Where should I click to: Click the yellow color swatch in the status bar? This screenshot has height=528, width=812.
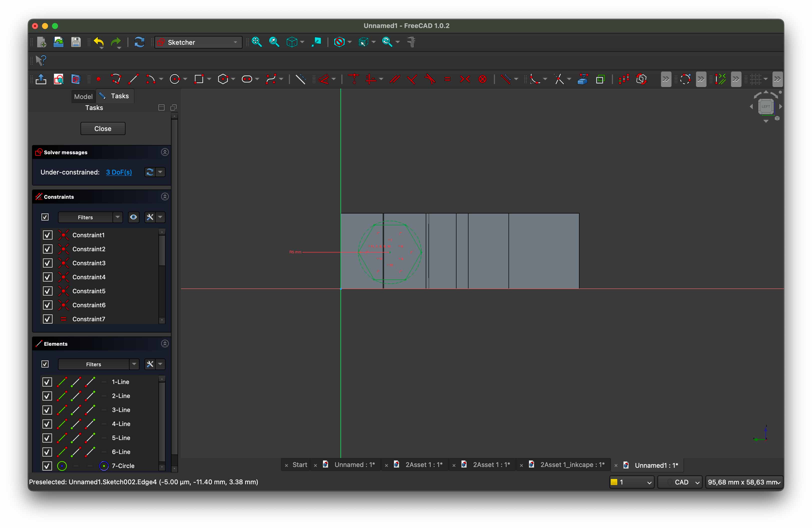(x=614, y=482)
